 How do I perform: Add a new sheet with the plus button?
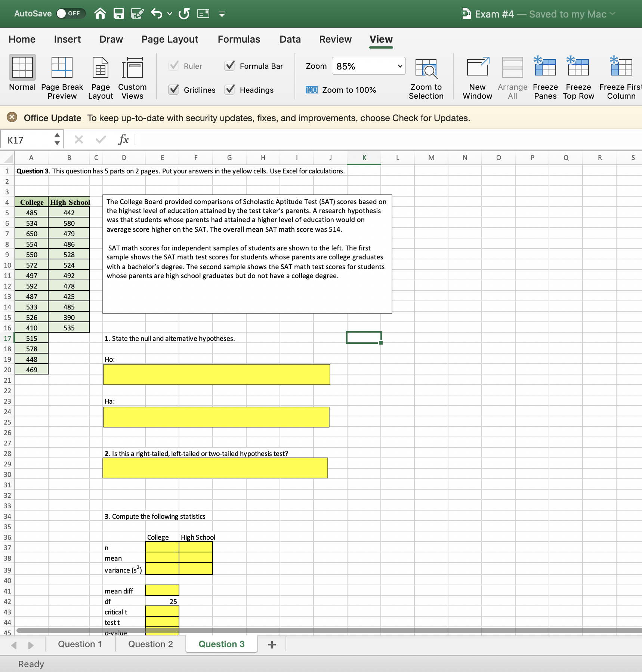pos(272,644)
